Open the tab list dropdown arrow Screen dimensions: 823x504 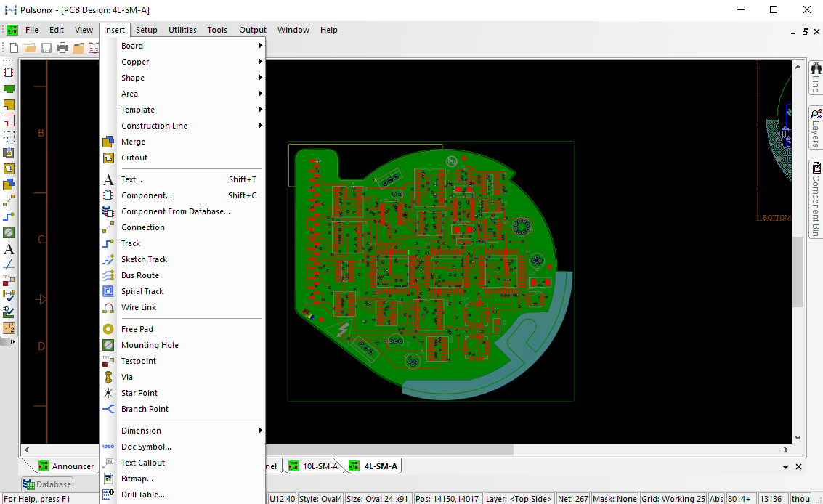click(786, 467)
